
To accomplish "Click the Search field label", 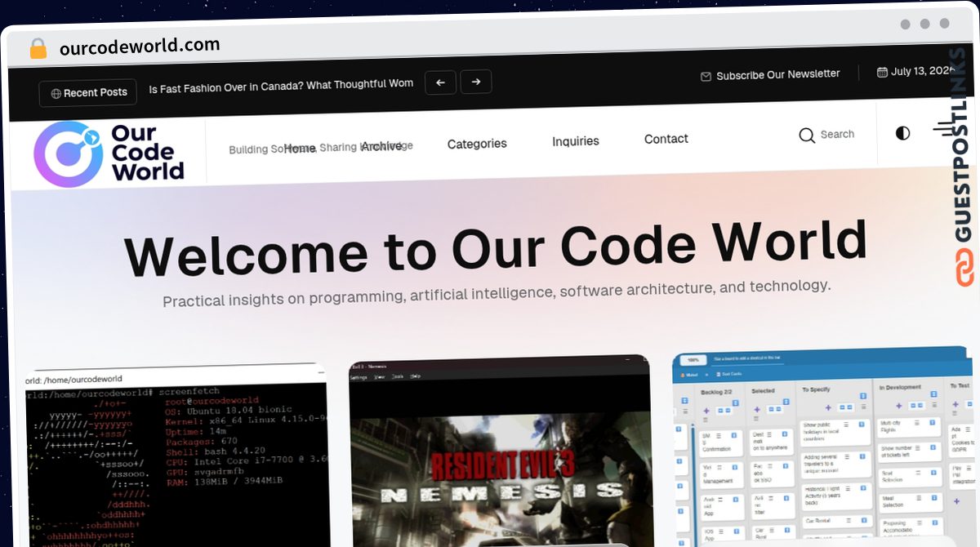I will [837, 134].
